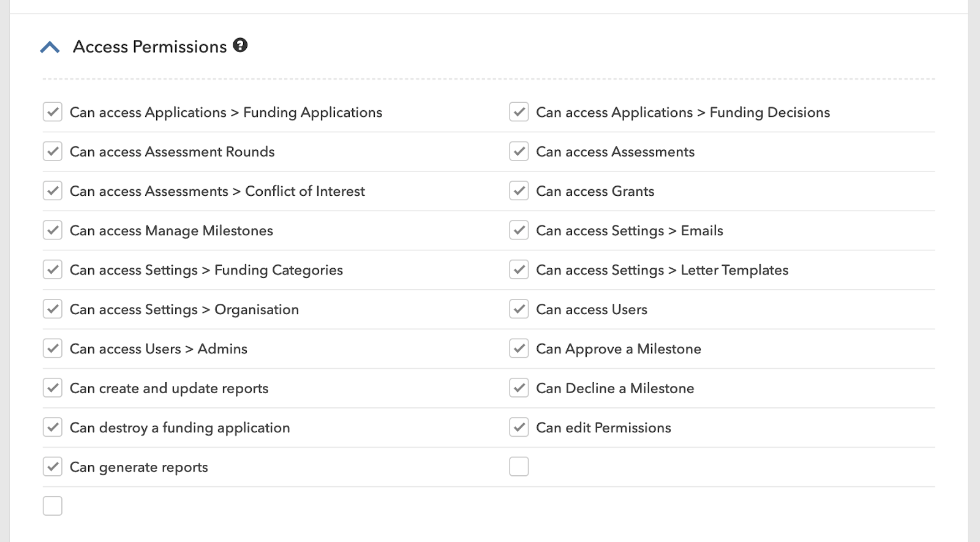Uncheck the Can access Grants checkbox
980x542 pixels.
point(519,191)
